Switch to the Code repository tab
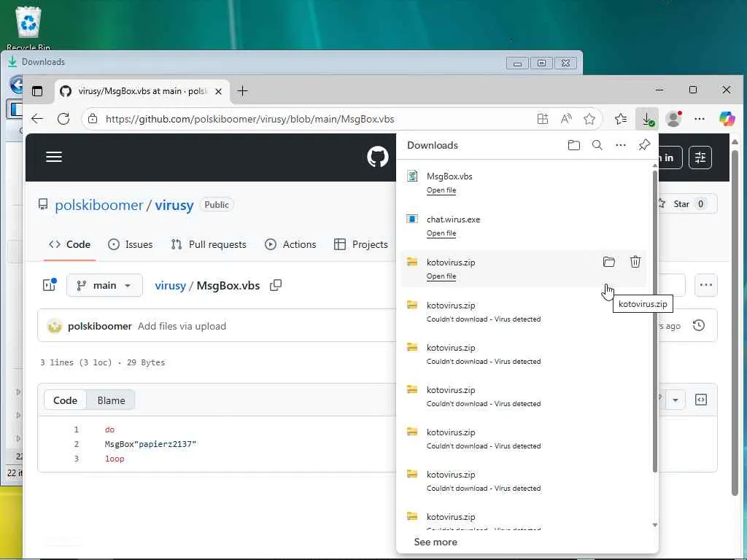Viewport: 747px width, 560px height. click(69, 244)
